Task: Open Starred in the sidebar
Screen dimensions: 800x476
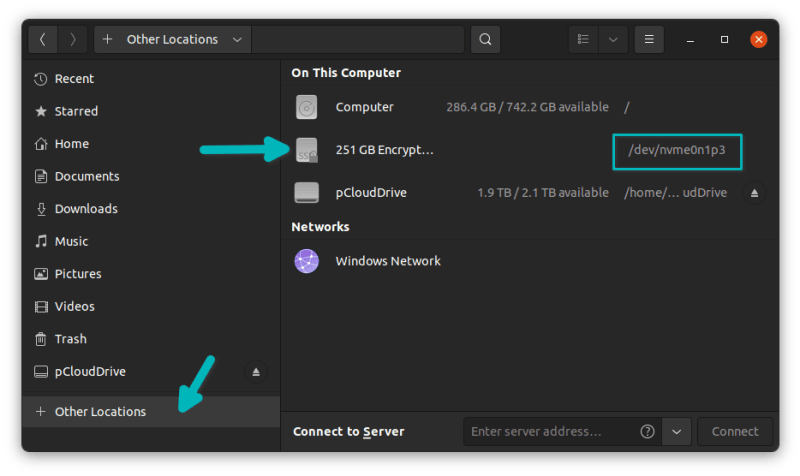Action: [76, 111]
